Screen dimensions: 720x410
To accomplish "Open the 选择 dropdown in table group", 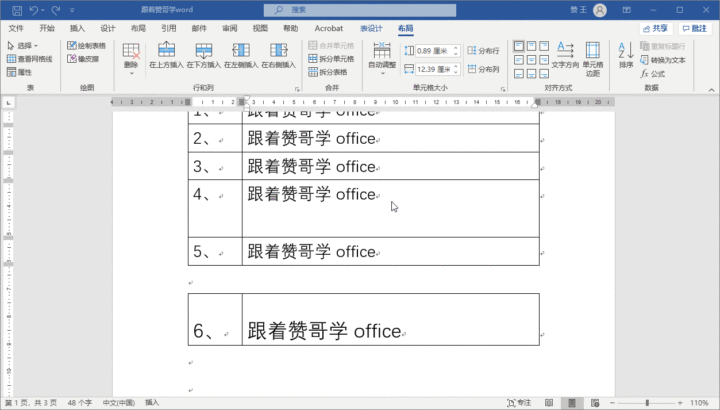I will (x=23, y=45).
